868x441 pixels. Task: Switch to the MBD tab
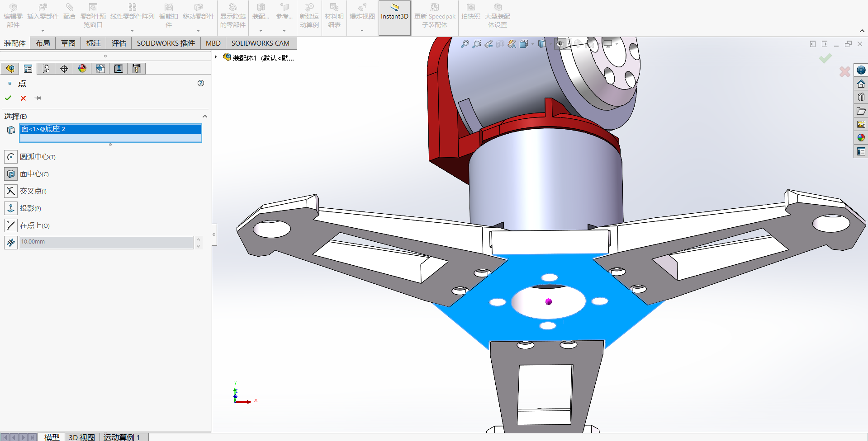(x=213, y=43)
